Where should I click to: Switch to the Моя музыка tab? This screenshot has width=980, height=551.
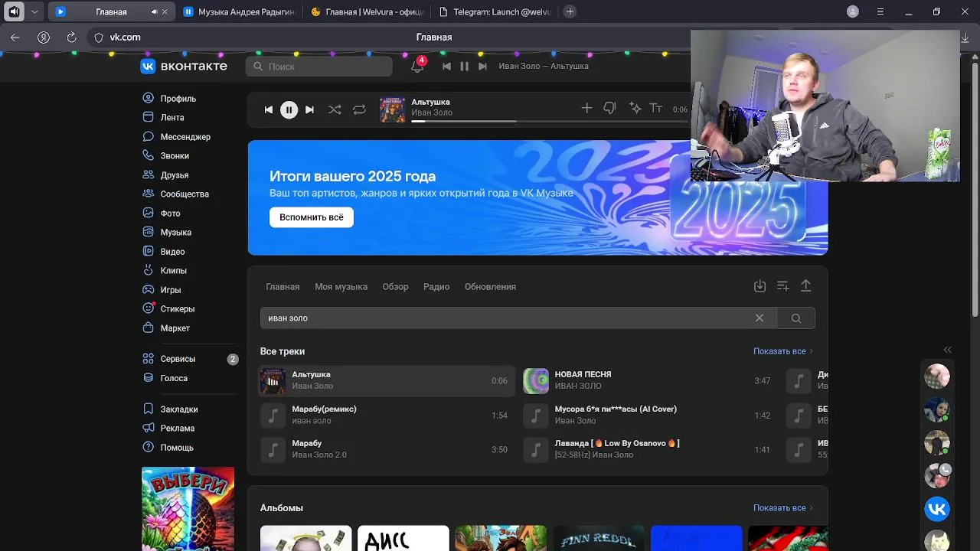coord(341,287)
